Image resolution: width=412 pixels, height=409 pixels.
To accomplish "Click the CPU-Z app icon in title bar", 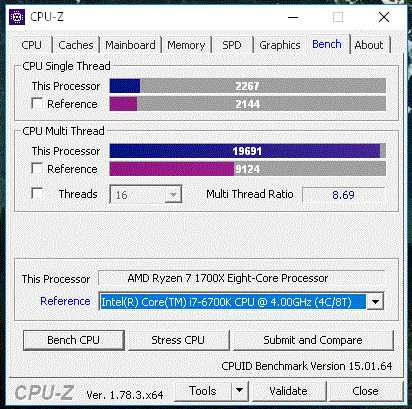I will pos(17,17).
